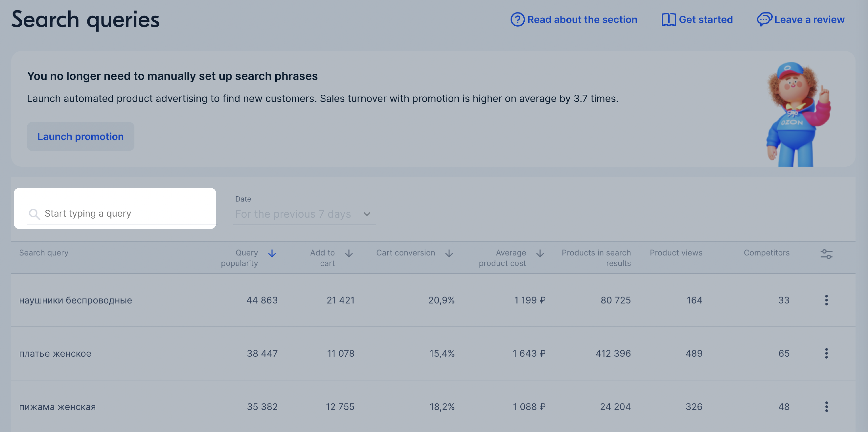Image resolution: width=868 pixels, height=432 pixels.
Task: Click average cost 1 088 ₽
Action: click(529, 406)
